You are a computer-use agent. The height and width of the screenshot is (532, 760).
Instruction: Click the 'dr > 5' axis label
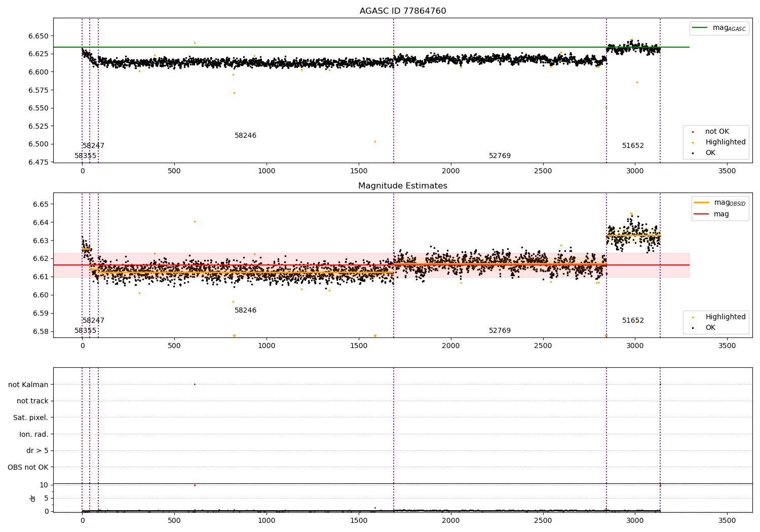pyautogui.click(x=37, y=451)
